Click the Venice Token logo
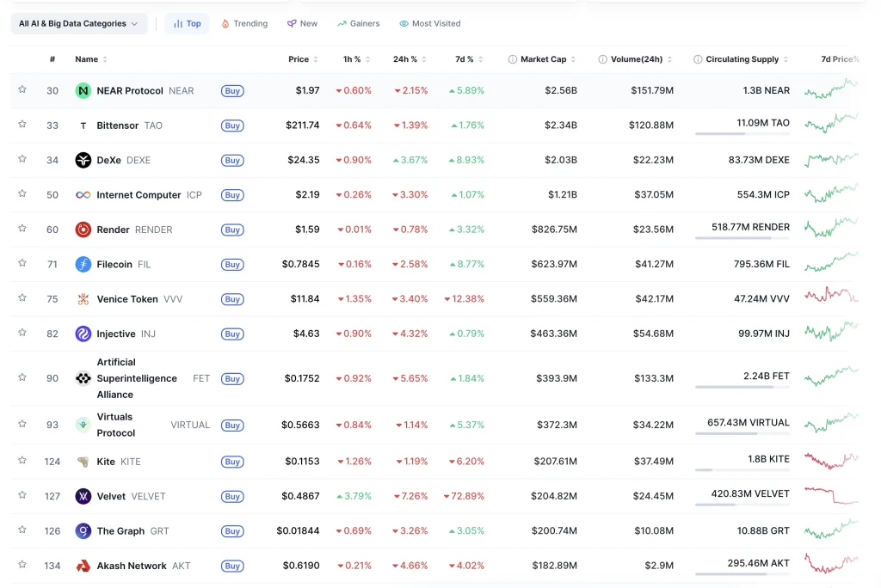Screen dimensions: 881x588 point(83,299)
